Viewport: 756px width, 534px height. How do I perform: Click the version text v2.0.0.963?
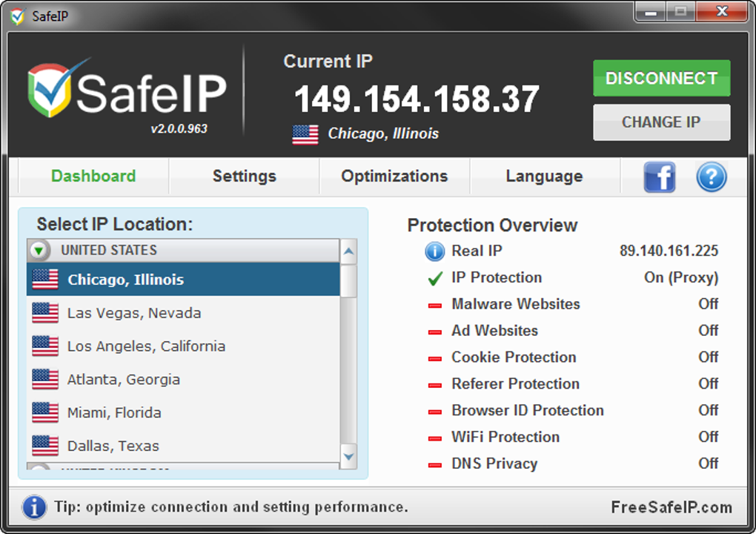pos(179,129)
